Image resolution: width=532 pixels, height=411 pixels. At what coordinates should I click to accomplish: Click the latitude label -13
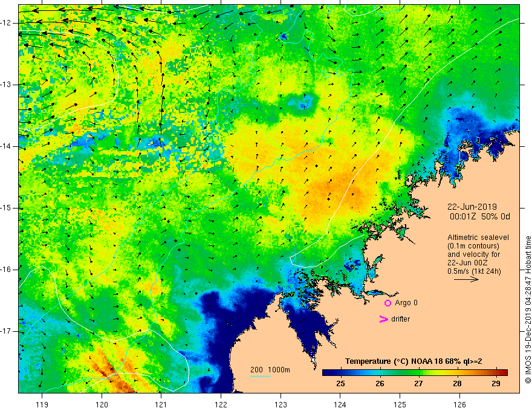(x=6, y=85)
